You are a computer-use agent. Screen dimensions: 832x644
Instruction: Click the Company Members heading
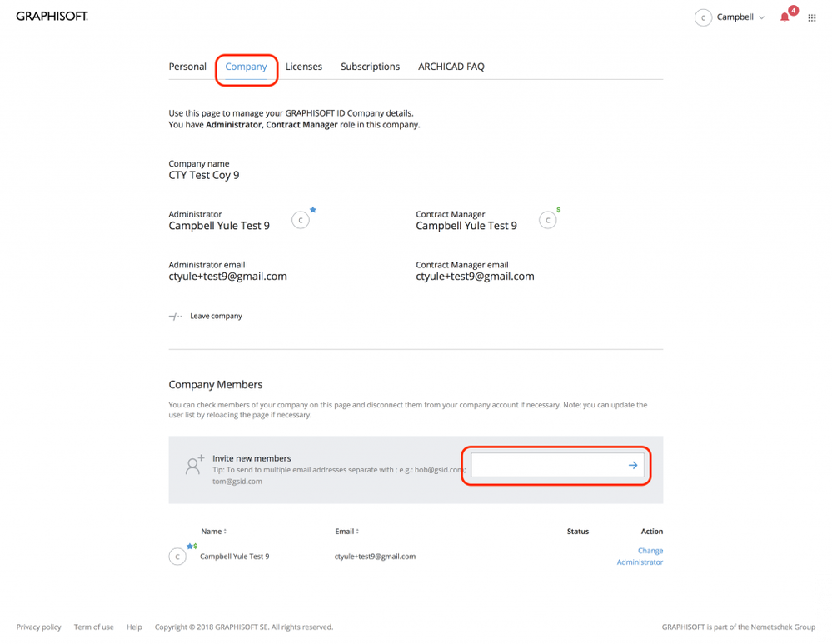coord(216,384)
